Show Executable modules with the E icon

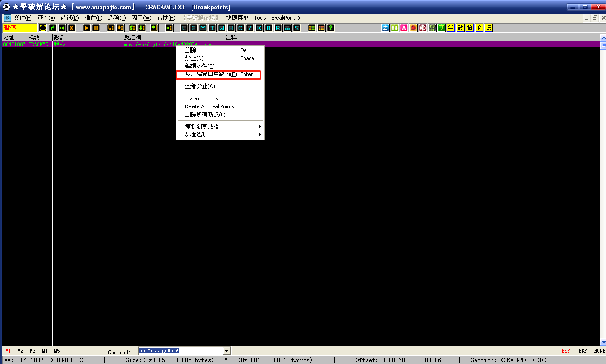point(193,28)
